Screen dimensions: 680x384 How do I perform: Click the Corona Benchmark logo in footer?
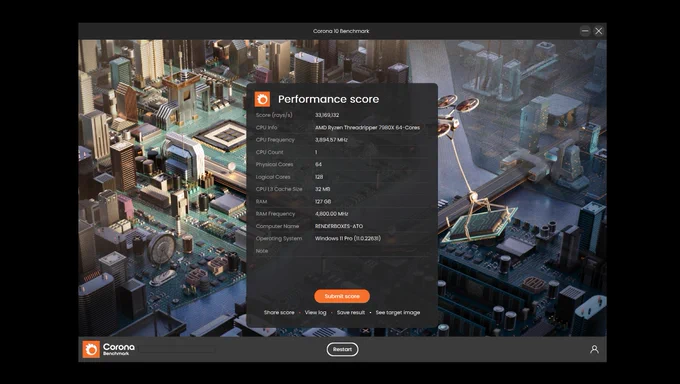coord(109,349)
